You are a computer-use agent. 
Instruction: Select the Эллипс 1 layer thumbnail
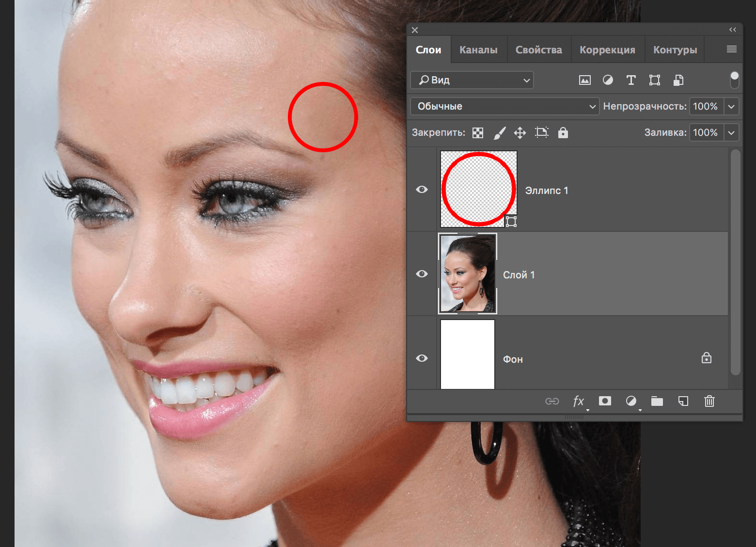[478, 189]
